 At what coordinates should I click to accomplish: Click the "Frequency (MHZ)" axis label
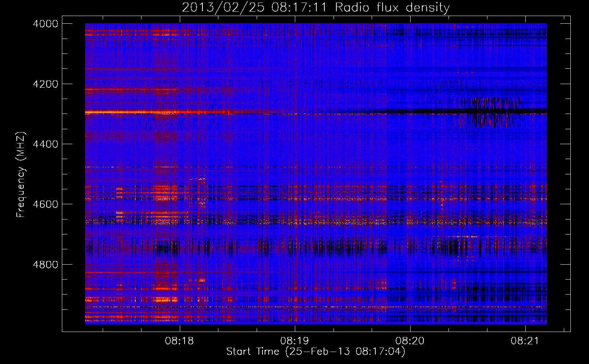21,175
